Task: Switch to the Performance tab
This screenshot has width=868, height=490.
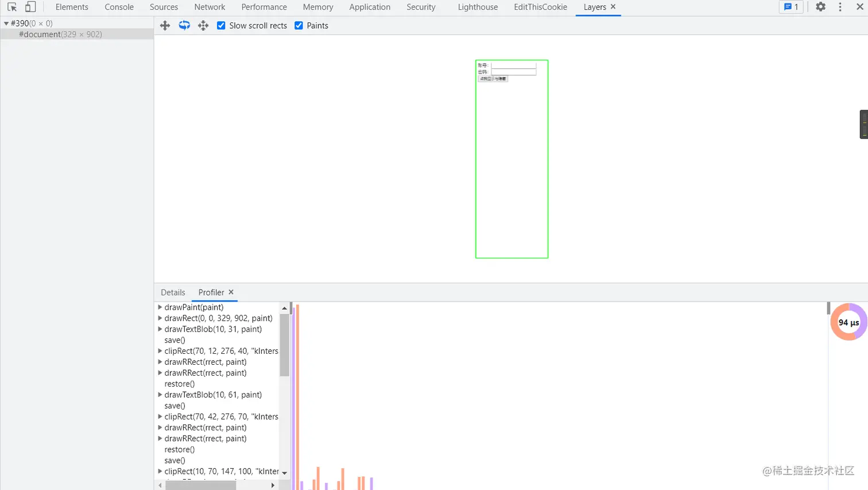Action: (x=264, y=7)
